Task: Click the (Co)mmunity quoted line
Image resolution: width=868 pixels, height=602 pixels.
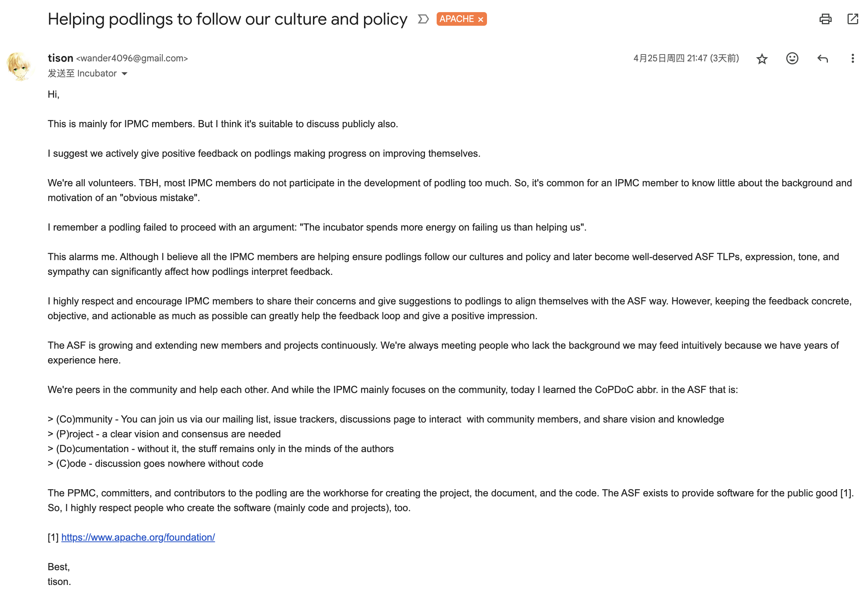Action: pyautogui.click(x=386, y=419)
